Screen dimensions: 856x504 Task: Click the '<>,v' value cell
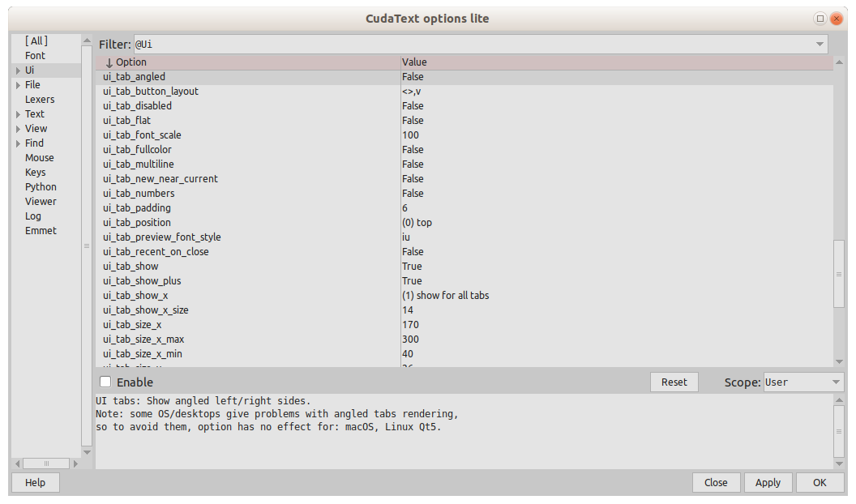[411, 92]
